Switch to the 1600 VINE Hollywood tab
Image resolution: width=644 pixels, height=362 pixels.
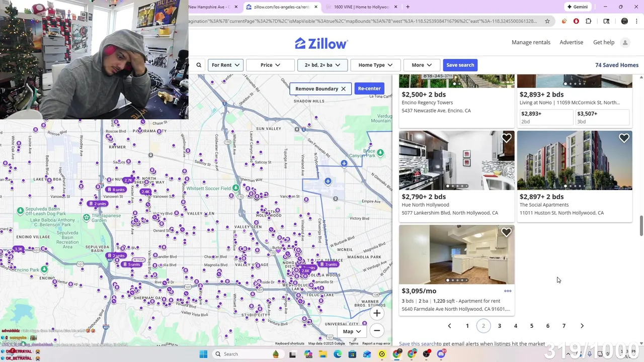[361, 7]
